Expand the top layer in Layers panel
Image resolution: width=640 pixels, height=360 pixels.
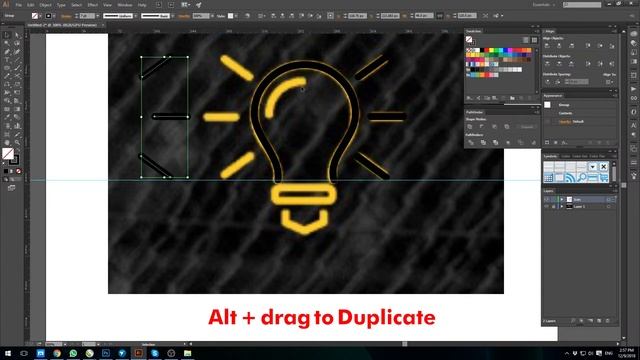click(562, 199)
